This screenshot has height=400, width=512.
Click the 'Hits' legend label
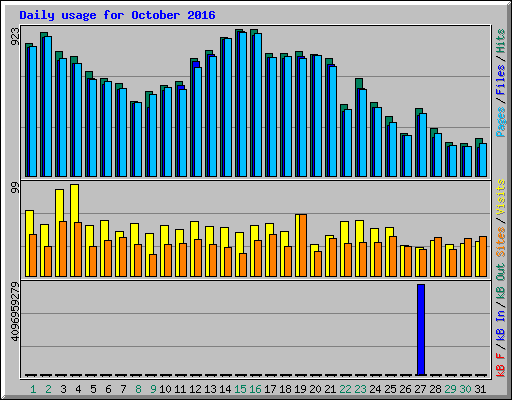point(501,41)
